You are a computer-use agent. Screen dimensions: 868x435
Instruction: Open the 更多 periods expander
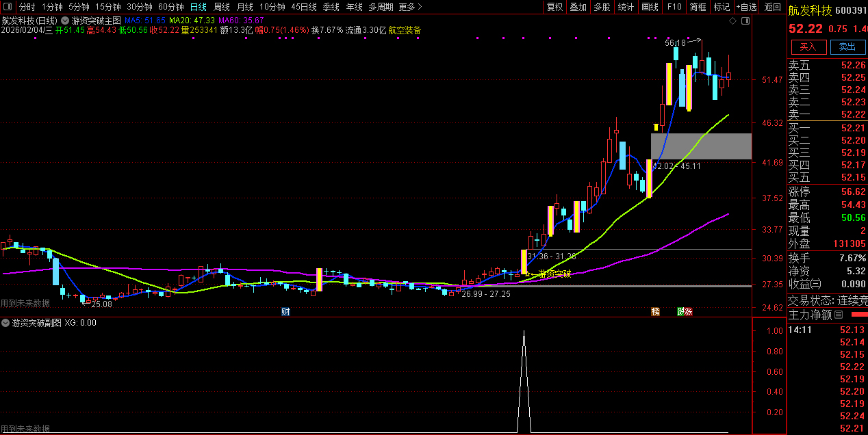tap(409, 7)
